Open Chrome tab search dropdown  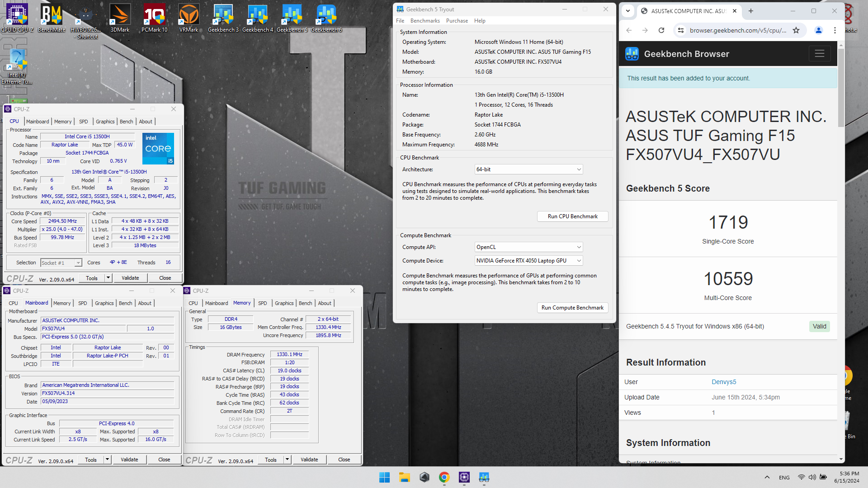628,11
